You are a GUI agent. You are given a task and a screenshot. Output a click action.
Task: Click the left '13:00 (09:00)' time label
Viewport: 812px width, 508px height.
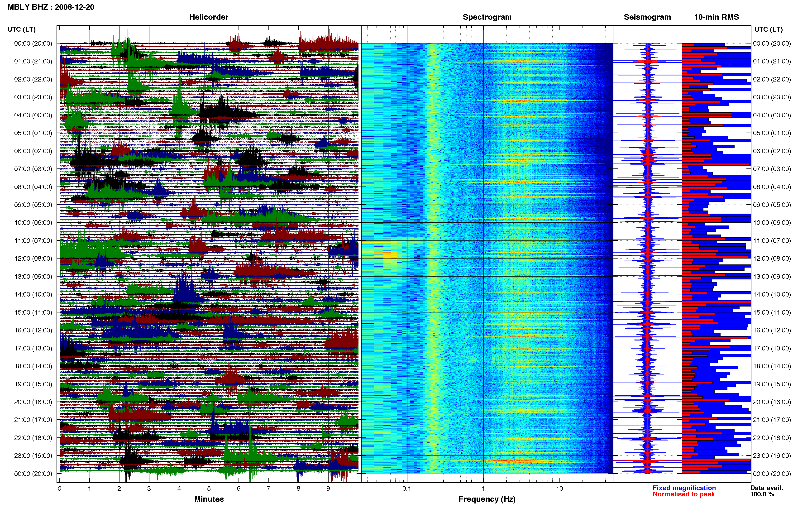33,277
